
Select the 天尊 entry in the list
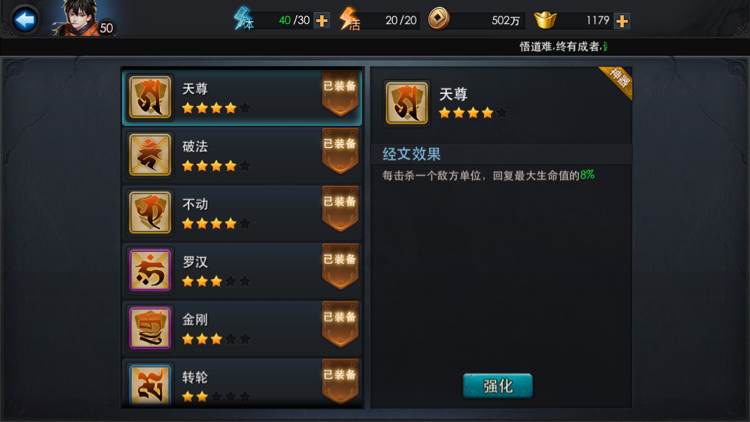tap(243, 97)
